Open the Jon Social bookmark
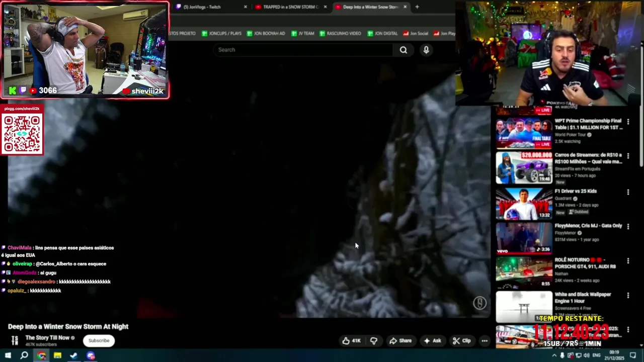This screenshot has width=644, height=362. (416, 33)
